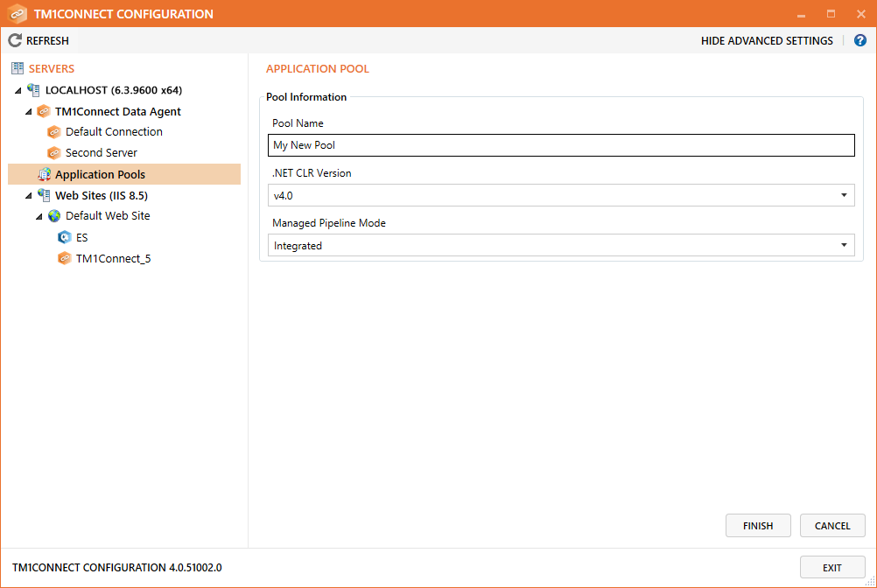Screen dimensions: 877x588
Task: Click the ES application icon
Action: 65,237
